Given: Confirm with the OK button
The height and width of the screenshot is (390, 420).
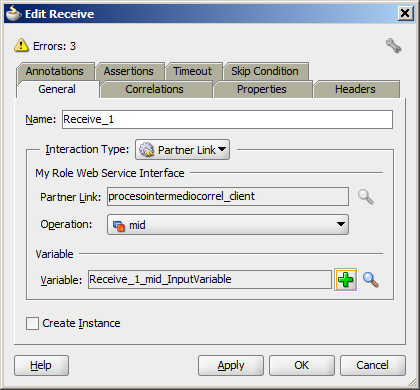Looking at the screenshot, I should coord(302,365).
